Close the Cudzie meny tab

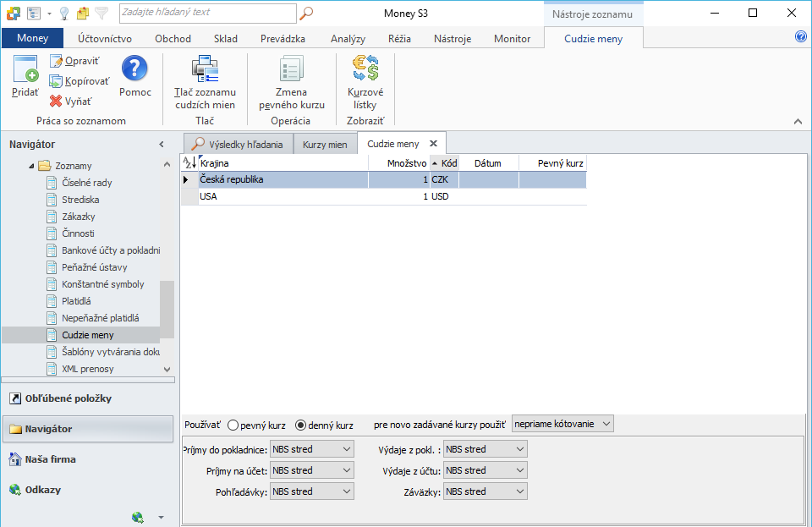[x=433, y=144]
